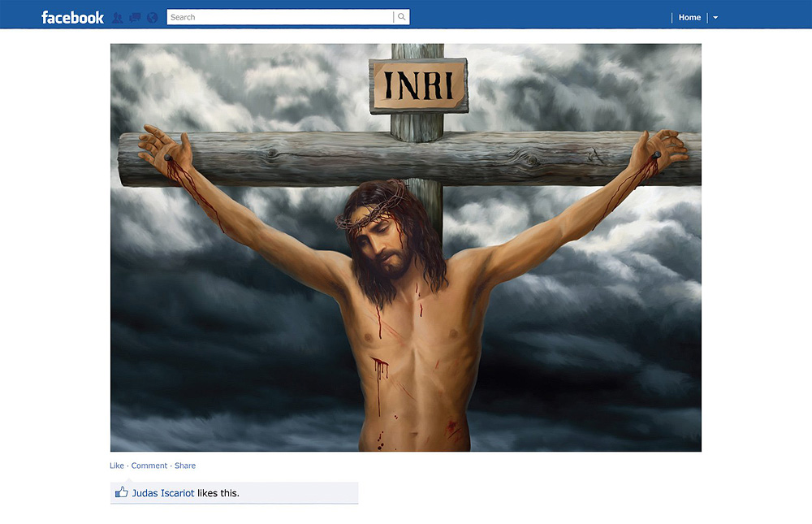The width and height of the screenshot is (812, 524).
Task: Open Judas Iscariot's profile link
Action: coord(163,493)
